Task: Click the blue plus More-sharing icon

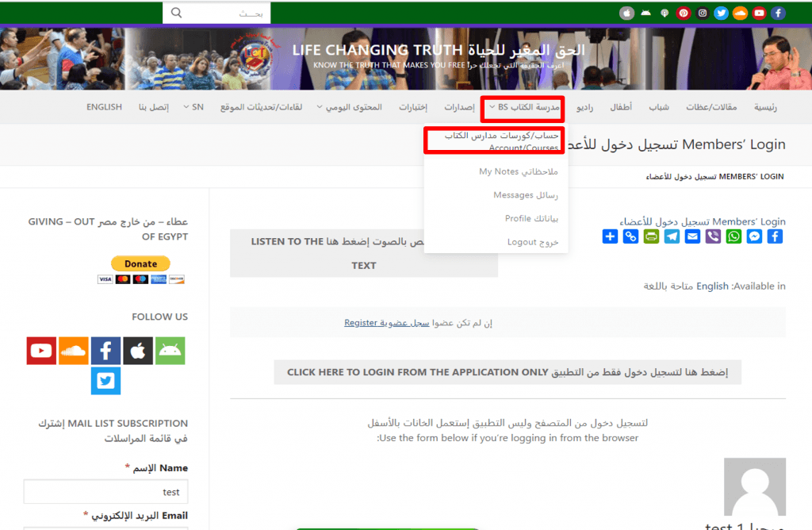Action: [610, 236]
